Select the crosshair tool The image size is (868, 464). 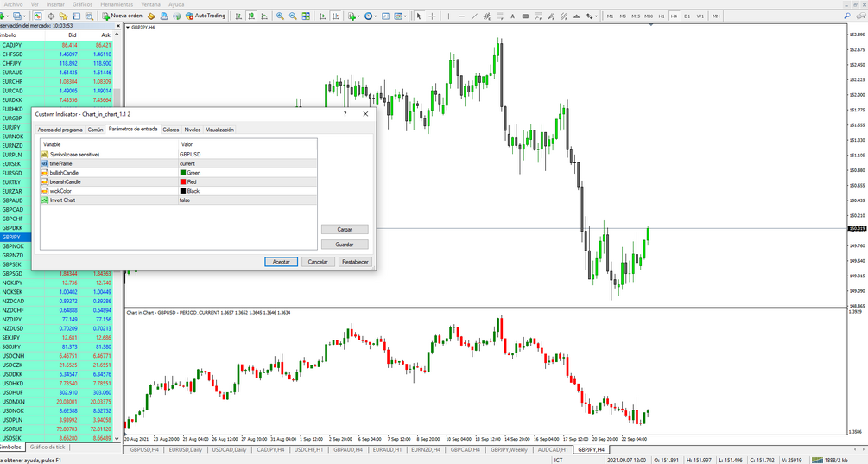click(x=433, y=16)
